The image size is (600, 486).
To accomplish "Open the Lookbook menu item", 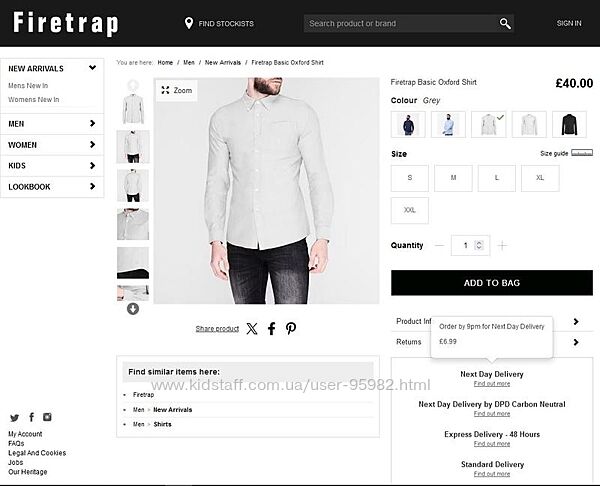I will click(52, 187).
